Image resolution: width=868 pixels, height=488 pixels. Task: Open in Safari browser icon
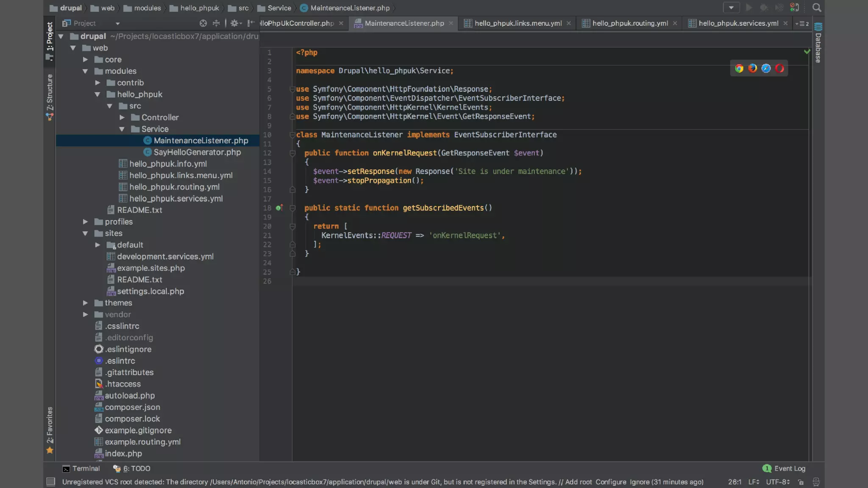tap(766, 68)
